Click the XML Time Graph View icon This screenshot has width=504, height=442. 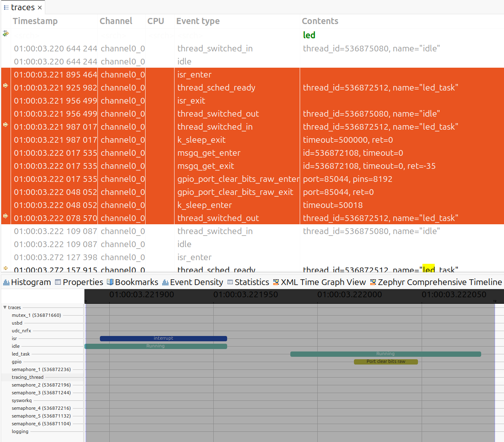click(x=276, y=282)
